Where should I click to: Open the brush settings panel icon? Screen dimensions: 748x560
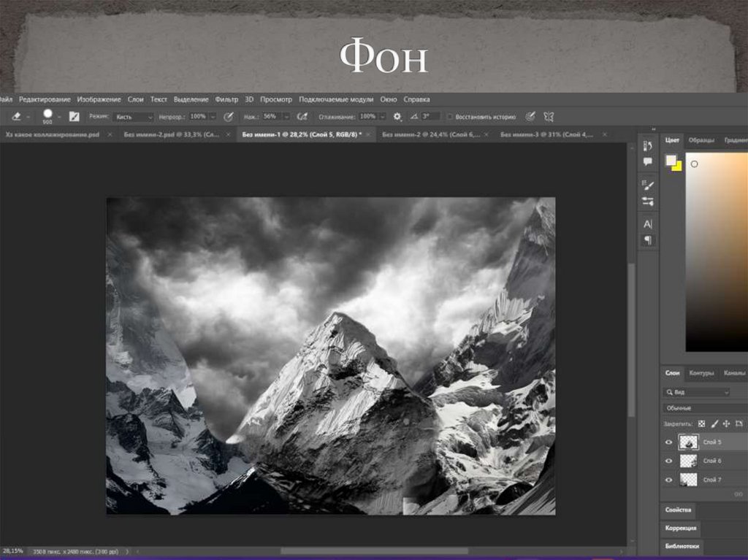click(74, 116)
